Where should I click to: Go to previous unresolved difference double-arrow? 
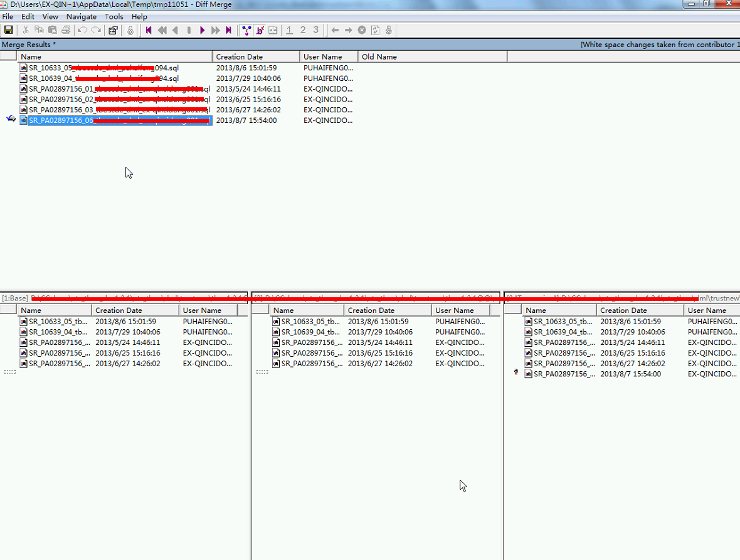[x=162, y=30]
